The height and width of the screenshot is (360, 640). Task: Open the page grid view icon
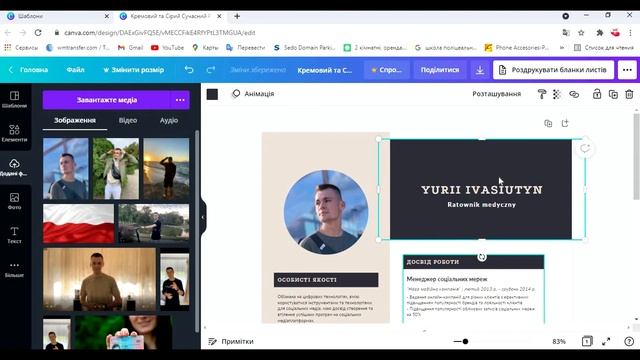[x=587, y=341]
